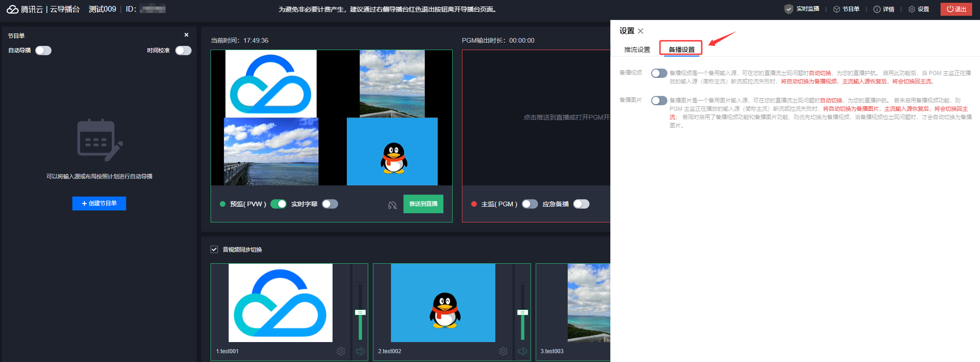Open settings gear for test002 source
Viewport: 980px width, 362px height.
pyautogui.click(x=503, y=351)
